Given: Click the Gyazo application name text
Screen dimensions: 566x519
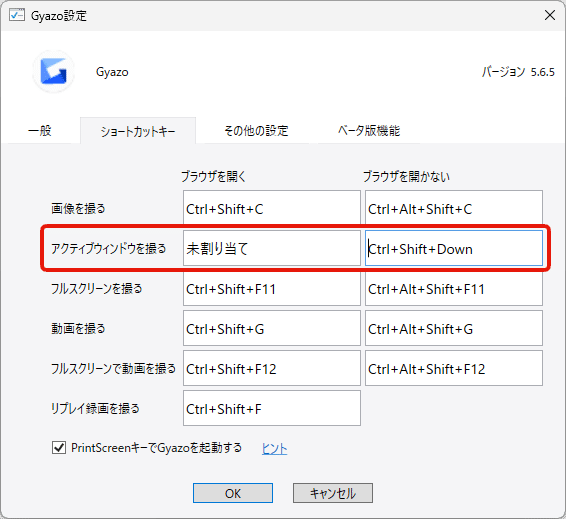Looking at the screenshot, I should [112, 72].
